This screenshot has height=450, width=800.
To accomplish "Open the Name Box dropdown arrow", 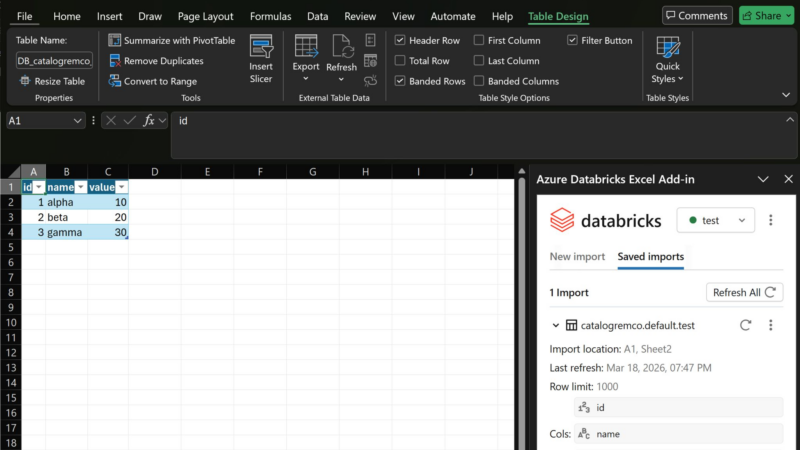I will [77, 121].
